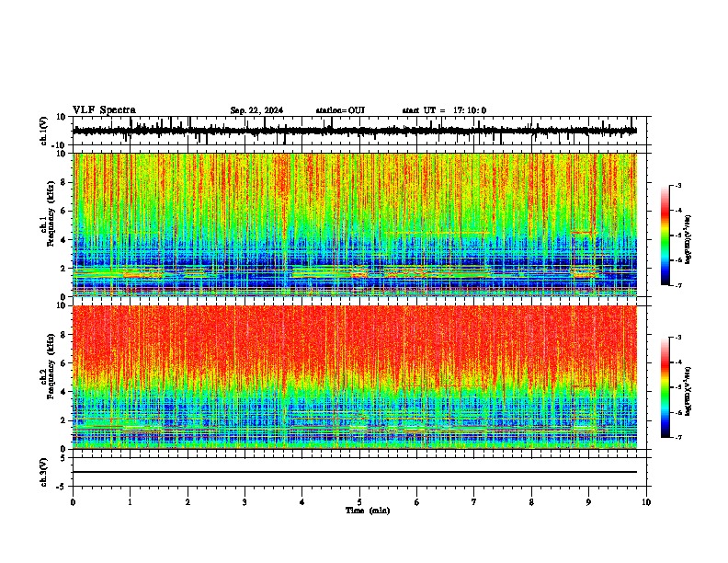The height and width of the screenshot is (563, 728).
Task: Click the 'VLF Spectra' title text
Action: pyautogui.click(x=104, y=110)
